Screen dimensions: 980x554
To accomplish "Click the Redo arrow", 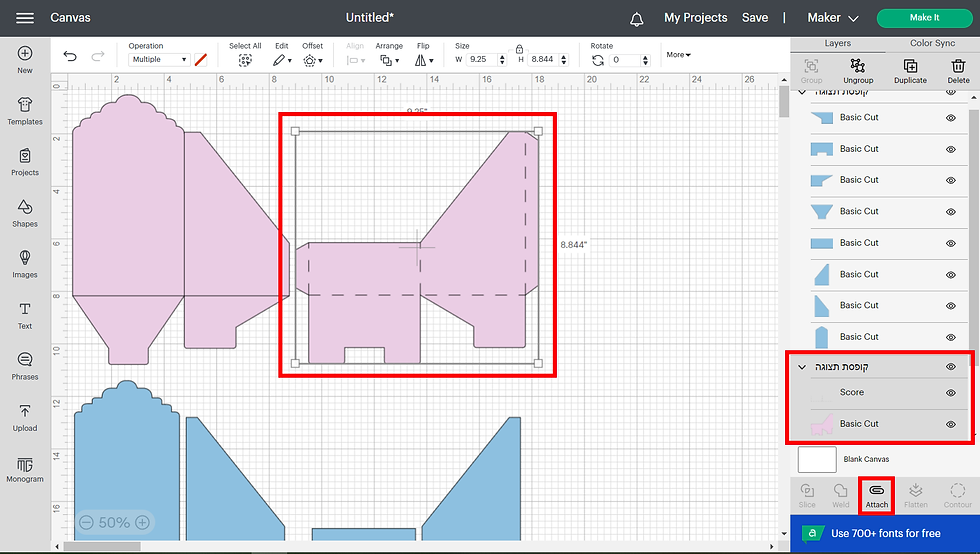I will (98, 56).
